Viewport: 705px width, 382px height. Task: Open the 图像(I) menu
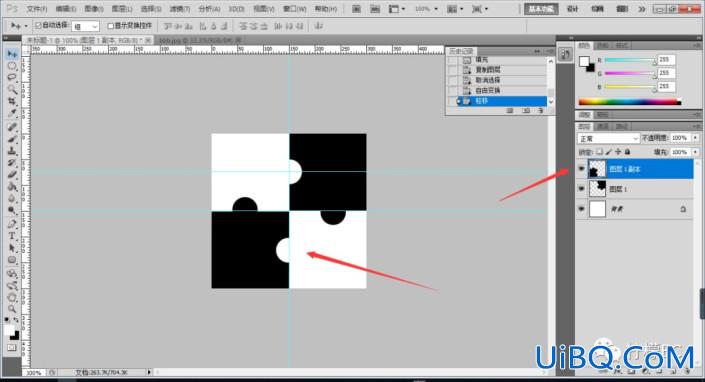pyautogui.click(x=94, y=9)
